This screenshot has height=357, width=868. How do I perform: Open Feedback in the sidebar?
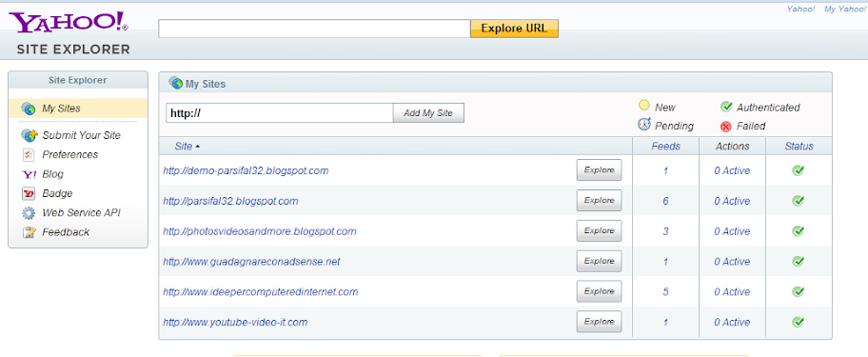pyautogui.click(x=66, y=232)
